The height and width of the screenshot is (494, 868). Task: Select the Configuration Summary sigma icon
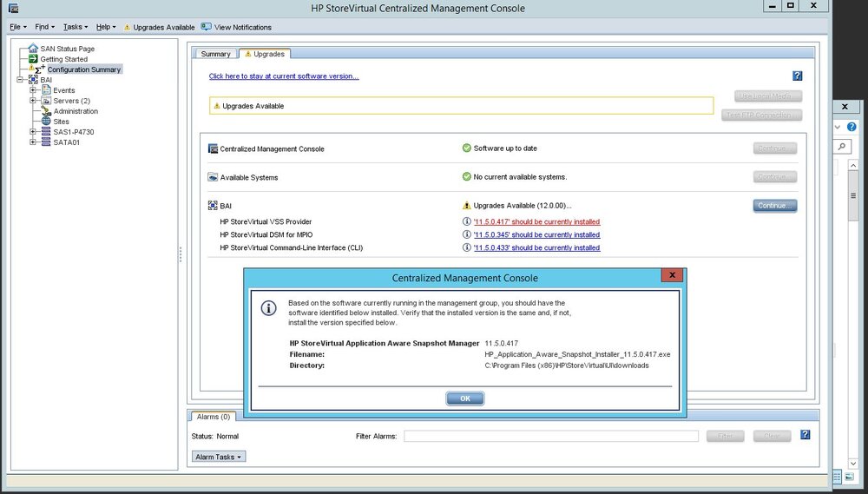pos(39,69)
